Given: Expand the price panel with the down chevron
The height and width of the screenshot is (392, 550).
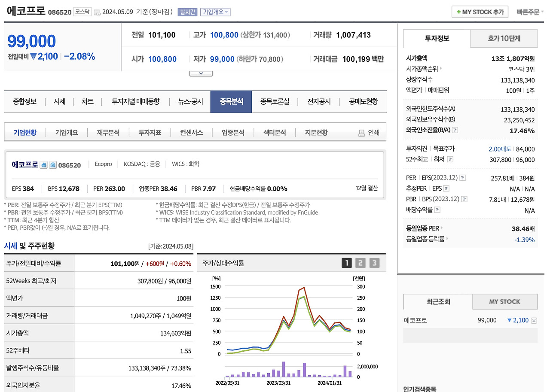Looking at the screenshot, I should [201, 73].
